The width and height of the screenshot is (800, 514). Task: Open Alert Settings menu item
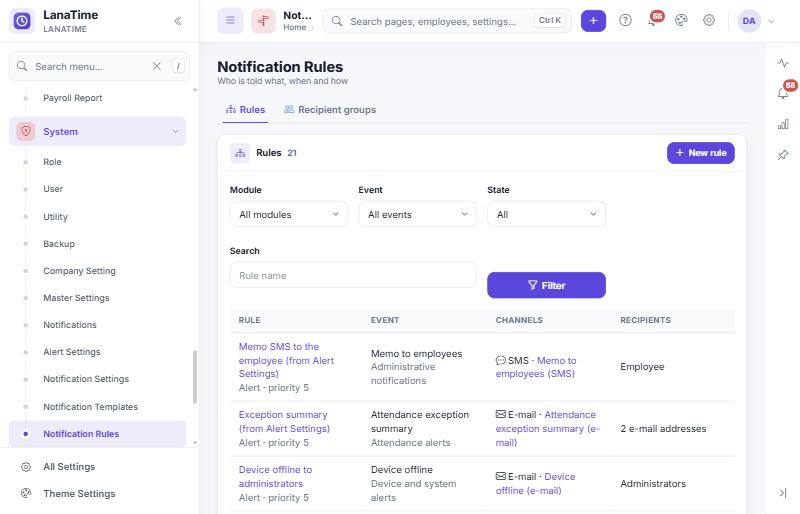point(71,352)
